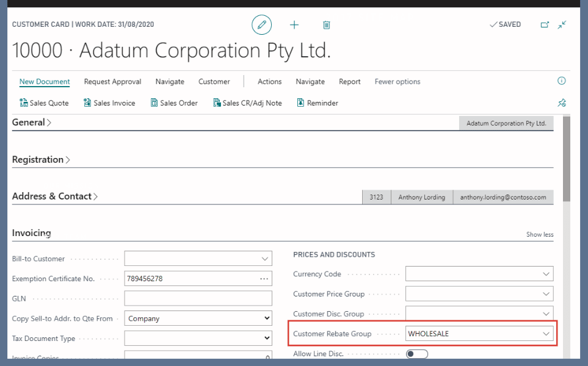Toggle the Allow Line Disc. switch
588x366 pixels.
point(416,354)
